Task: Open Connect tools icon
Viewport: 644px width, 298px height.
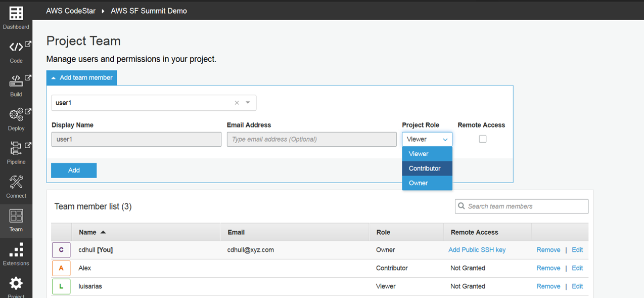Action: coord(16,183)
